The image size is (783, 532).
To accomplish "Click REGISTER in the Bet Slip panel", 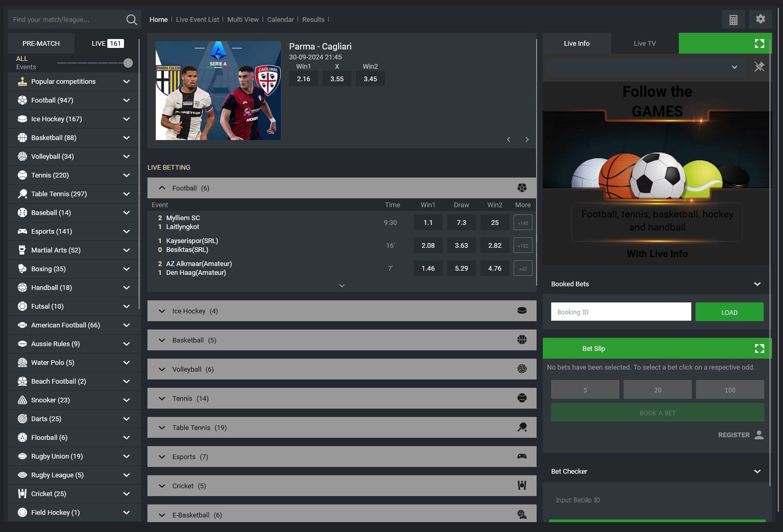I will 734,435.
